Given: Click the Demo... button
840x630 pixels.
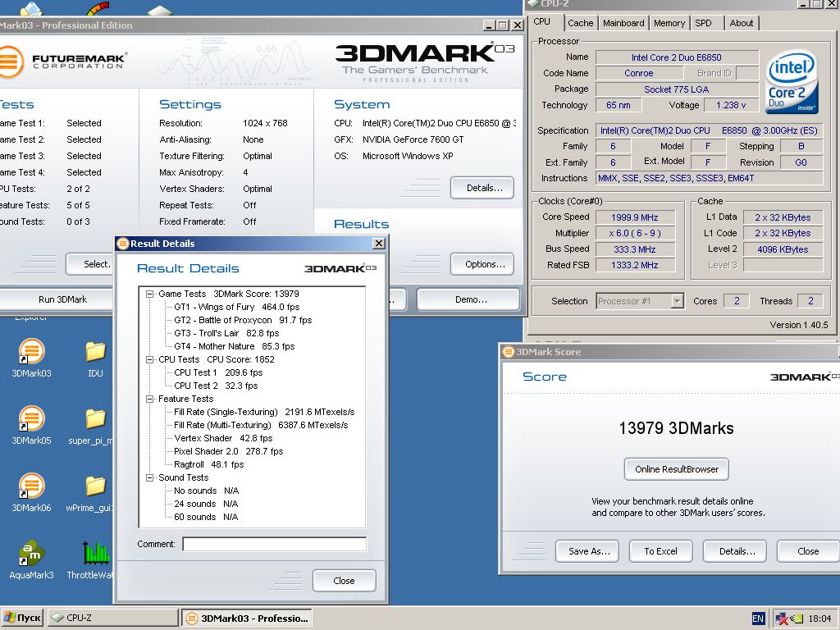Looking at the screenshot, I should 468,299.
